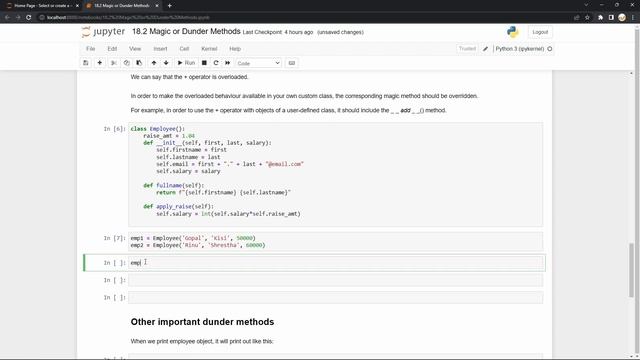Click the Employee class definition code cell

click(336, 175)
